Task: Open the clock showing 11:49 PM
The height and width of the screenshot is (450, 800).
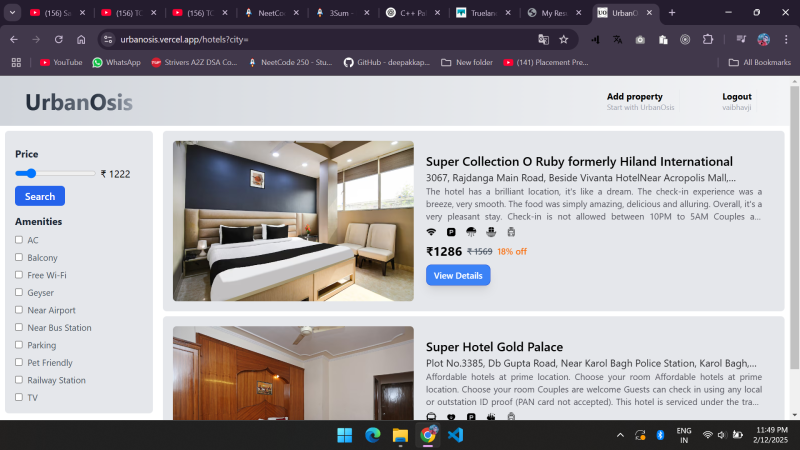Action: pyautogui.click(x=771, y=435)
